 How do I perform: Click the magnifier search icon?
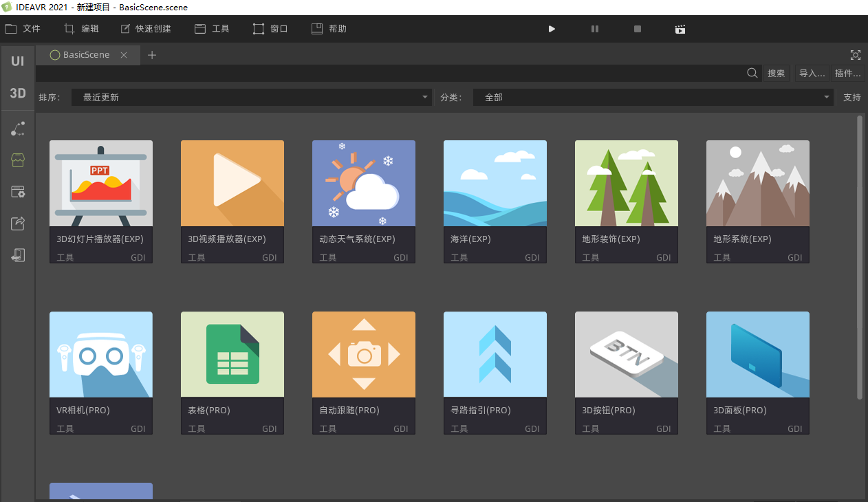[752, 73]
